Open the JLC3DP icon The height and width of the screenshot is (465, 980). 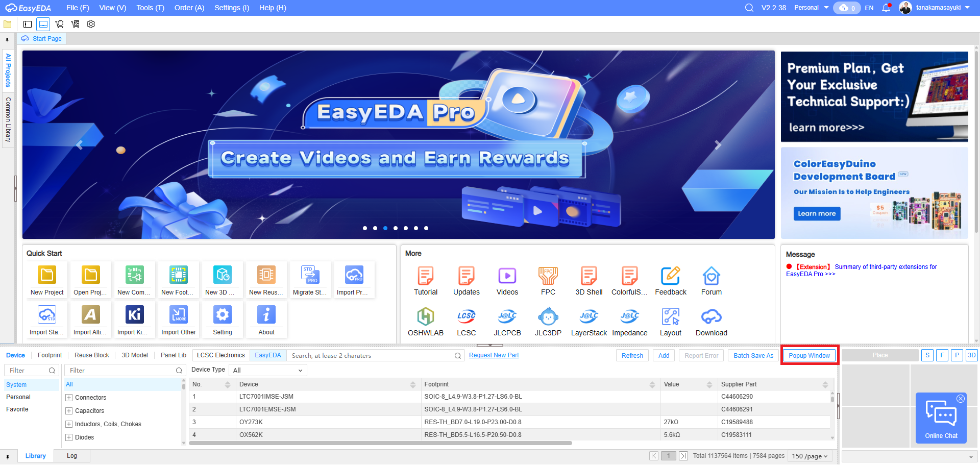click(548, 317)
